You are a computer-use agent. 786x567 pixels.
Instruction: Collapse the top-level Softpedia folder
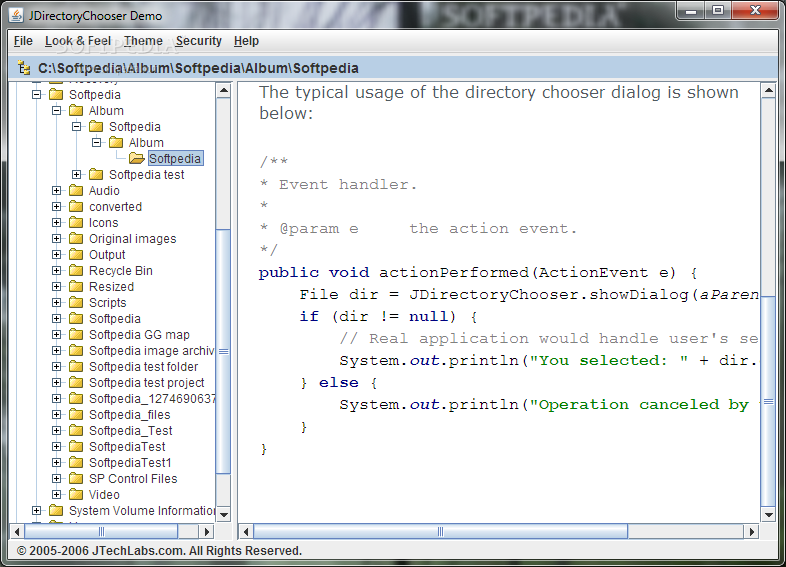pos(37,94)
